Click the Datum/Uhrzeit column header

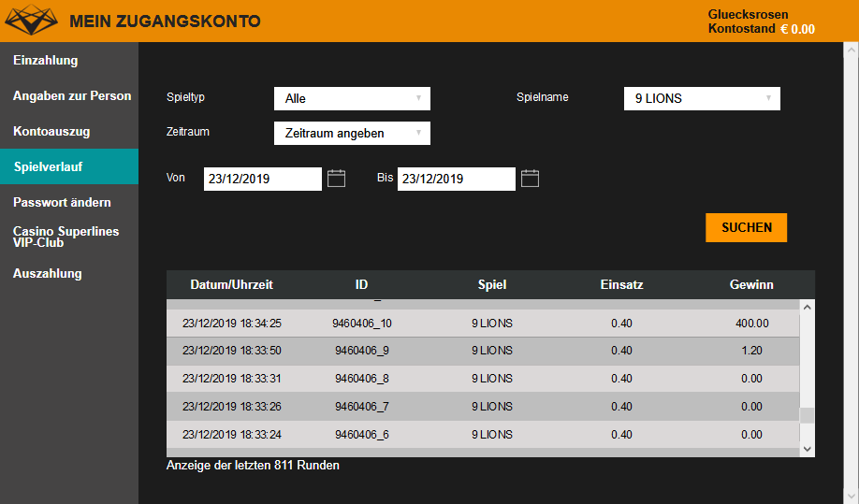point(231,284)
